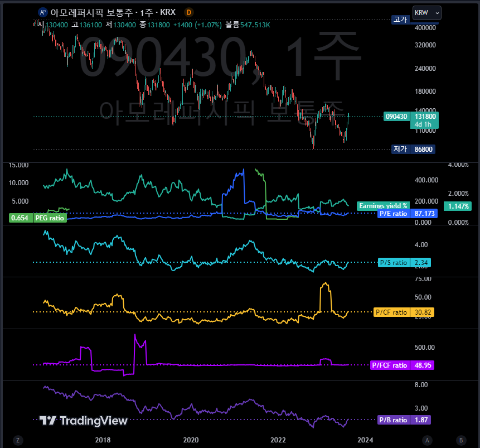Click the 400000 price scale label
Screen dimensions: 480x448
pos(425,28)
